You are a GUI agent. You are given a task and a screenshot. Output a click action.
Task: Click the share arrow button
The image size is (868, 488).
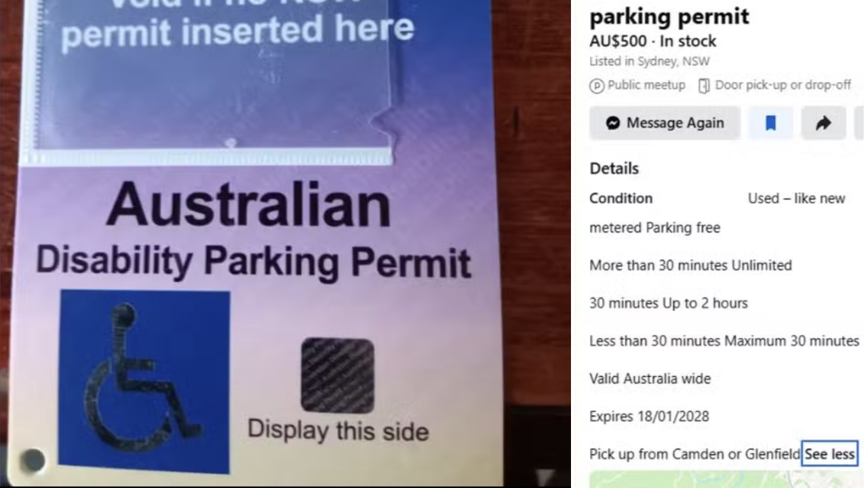[x=823, y=123]
